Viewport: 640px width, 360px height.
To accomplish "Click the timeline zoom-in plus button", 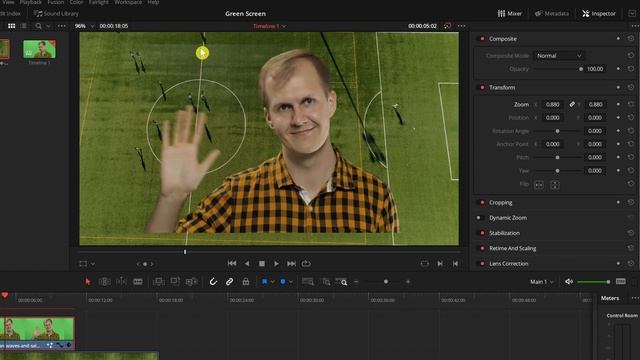I will [408, 282].
